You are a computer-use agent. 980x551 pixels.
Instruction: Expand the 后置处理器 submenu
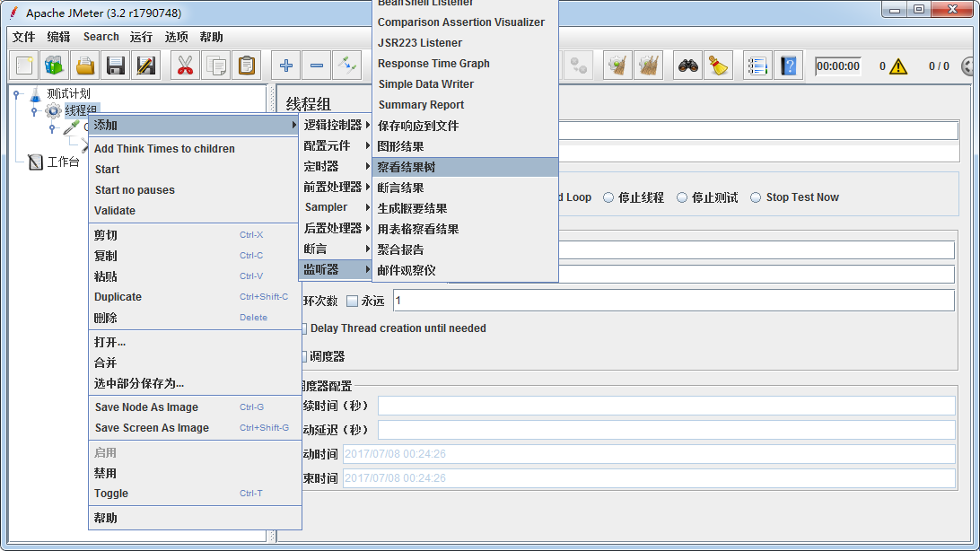[x=337, y=228]
